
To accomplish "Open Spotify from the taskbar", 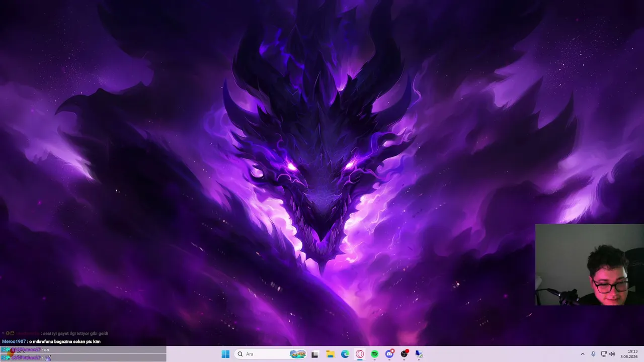I will pos(375,354).
